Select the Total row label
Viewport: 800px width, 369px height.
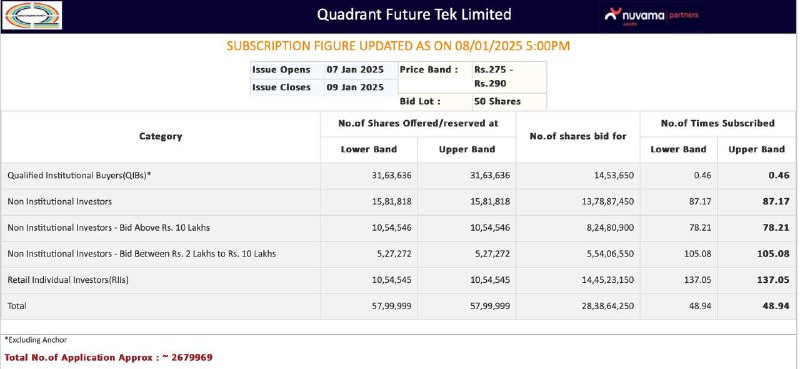17,306
